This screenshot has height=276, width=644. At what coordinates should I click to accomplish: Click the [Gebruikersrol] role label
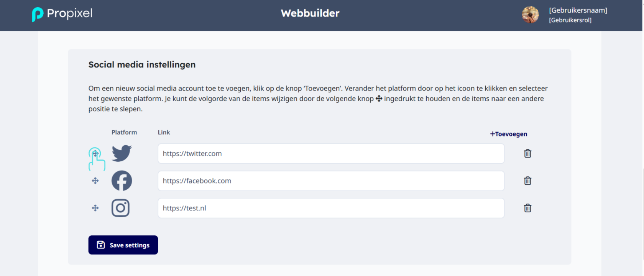570,20
